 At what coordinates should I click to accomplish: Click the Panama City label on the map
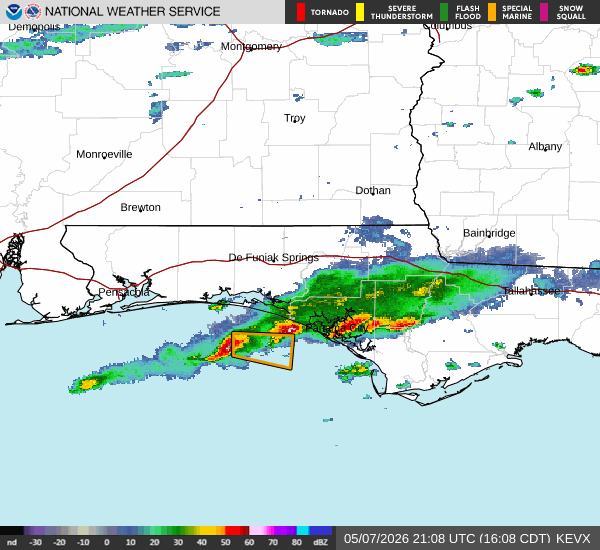tap(337, 328)
